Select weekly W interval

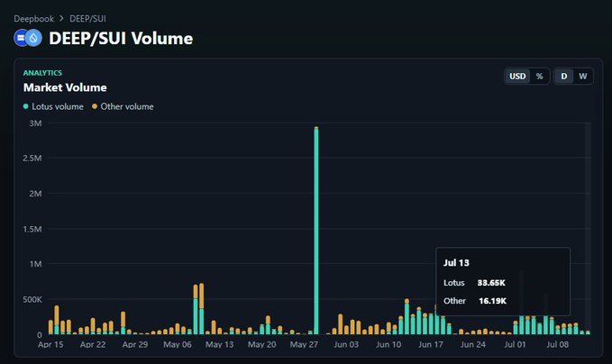click(583, 76)
